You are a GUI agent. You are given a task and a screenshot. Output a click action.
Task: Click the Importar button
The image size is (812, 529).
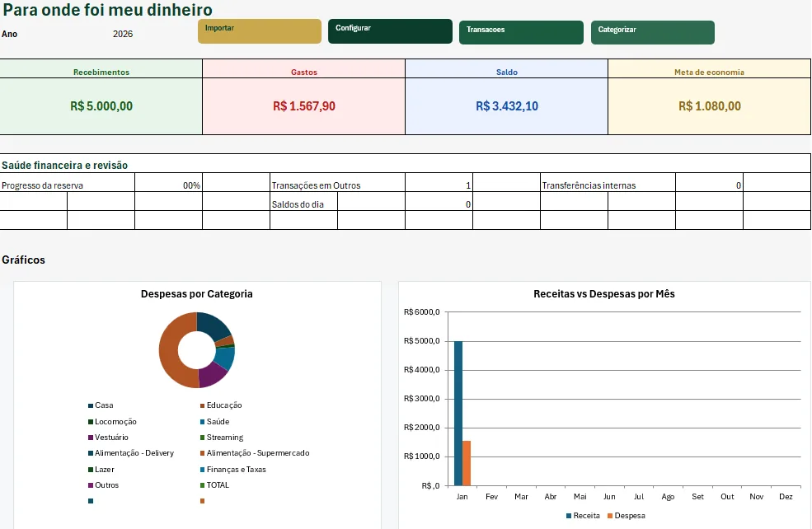click(260, 31)
